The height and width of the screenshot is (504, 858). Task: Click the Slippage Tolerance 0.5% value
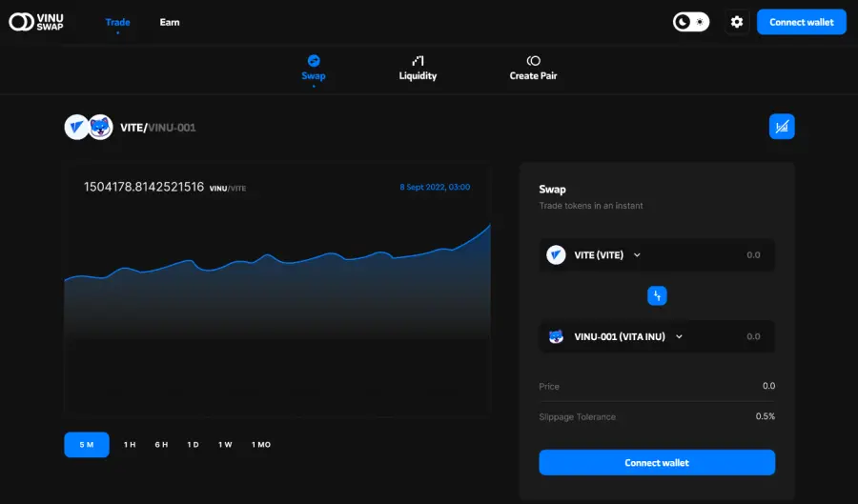point(765,416)
